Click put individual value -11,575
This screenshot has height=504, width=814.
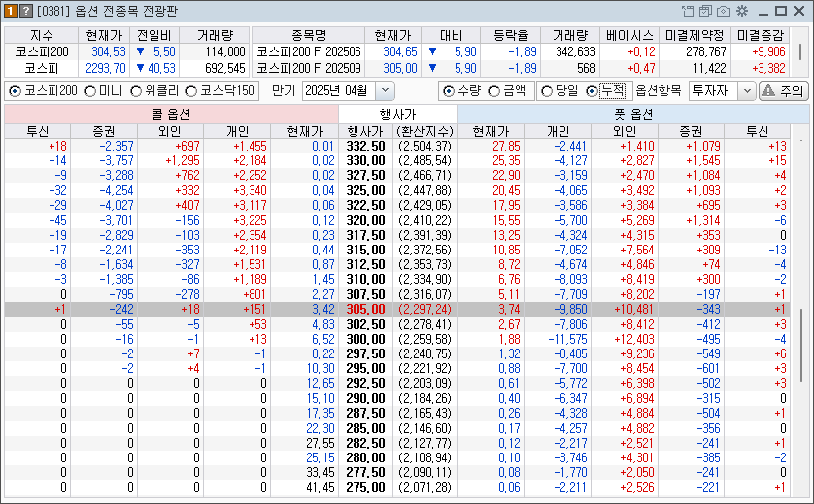pyautogui.click(x=568, y=339)
